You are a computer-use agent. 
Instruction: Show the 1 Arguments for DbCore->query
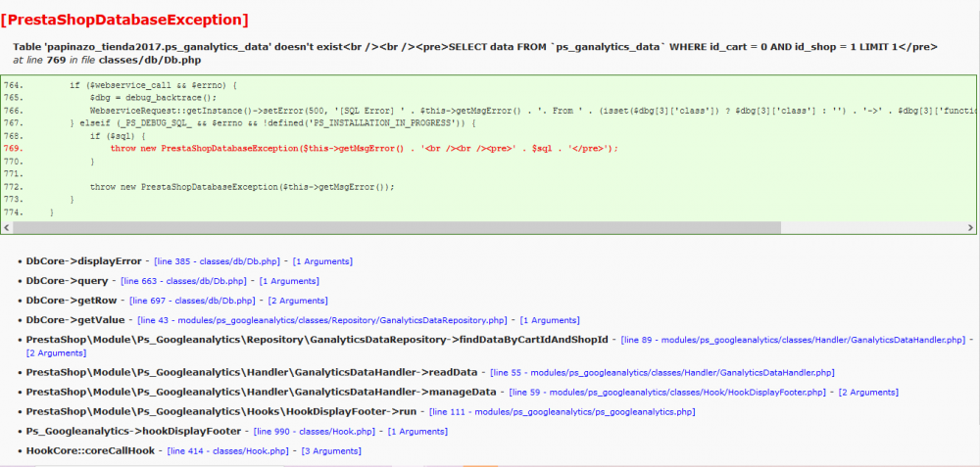(289, 282)
